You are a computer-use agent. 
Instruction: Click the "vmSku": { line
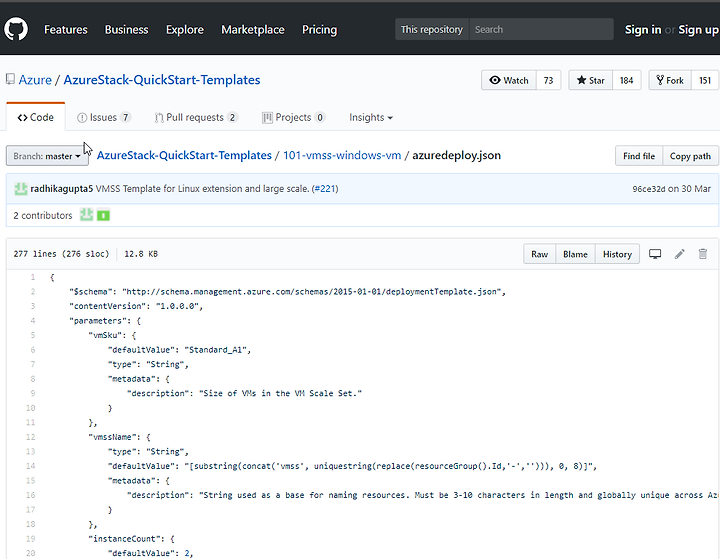112,335
